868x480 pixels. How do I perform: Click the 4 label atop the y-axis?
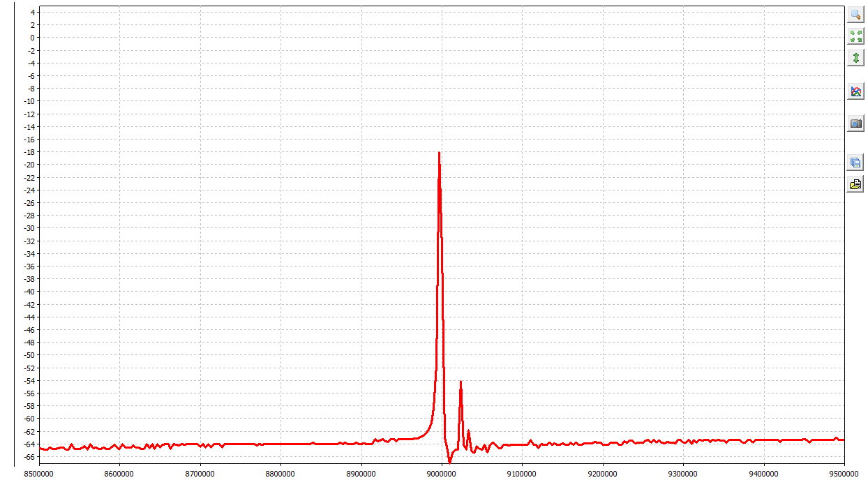point(33,13)
